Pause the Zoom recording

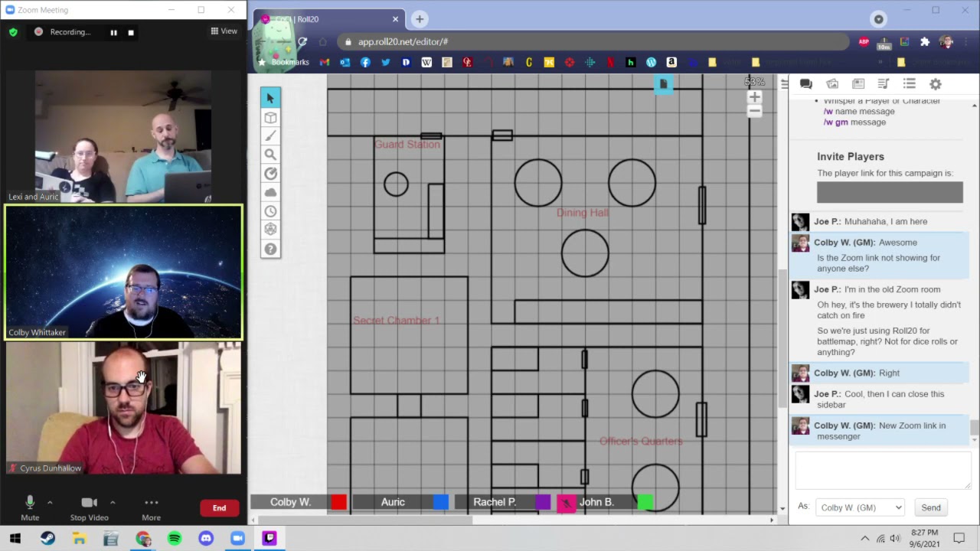point(113,32)
